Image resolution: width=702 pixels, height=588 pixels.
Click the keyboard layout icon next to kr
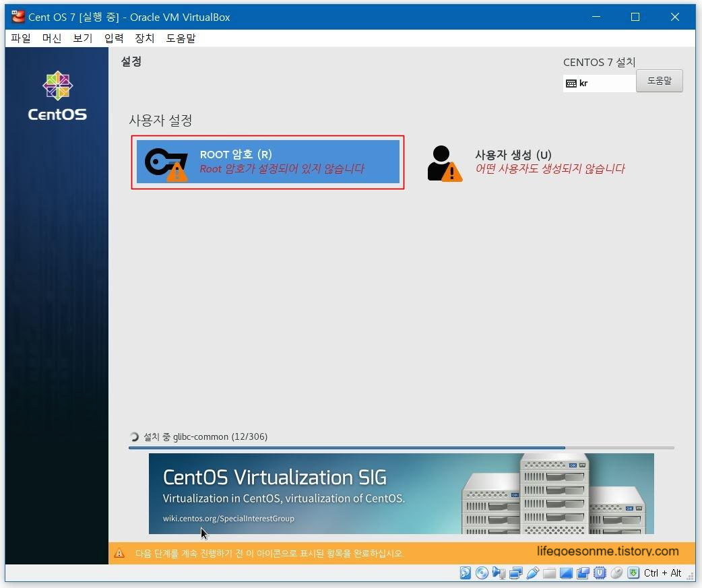pyautogui.click(x=571, y=84)
